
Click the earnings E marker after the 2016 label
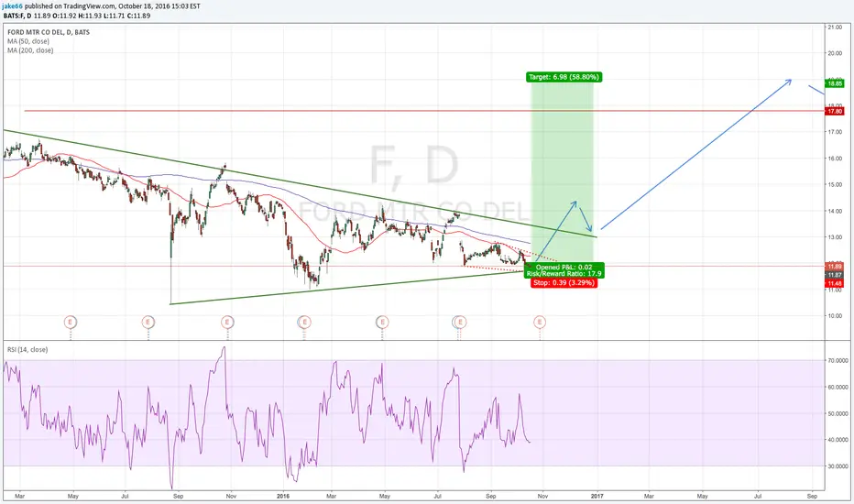coord(304,322)
